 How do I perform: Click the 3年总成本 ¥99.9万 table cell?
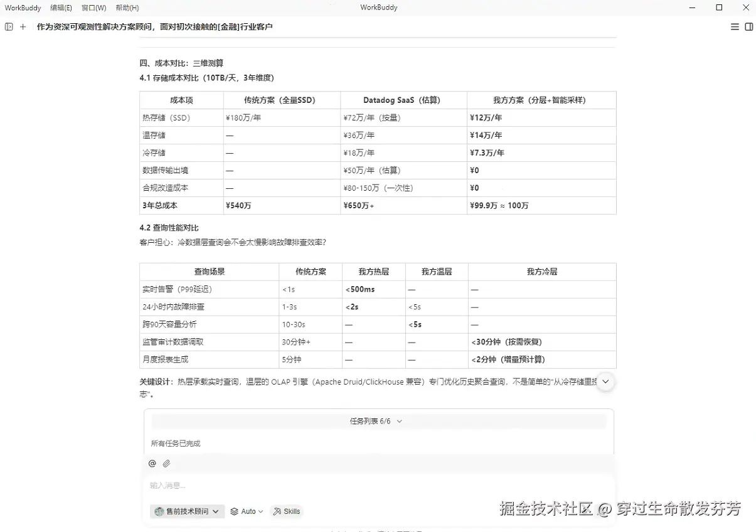pyautogui.click(x=541, y=206)
